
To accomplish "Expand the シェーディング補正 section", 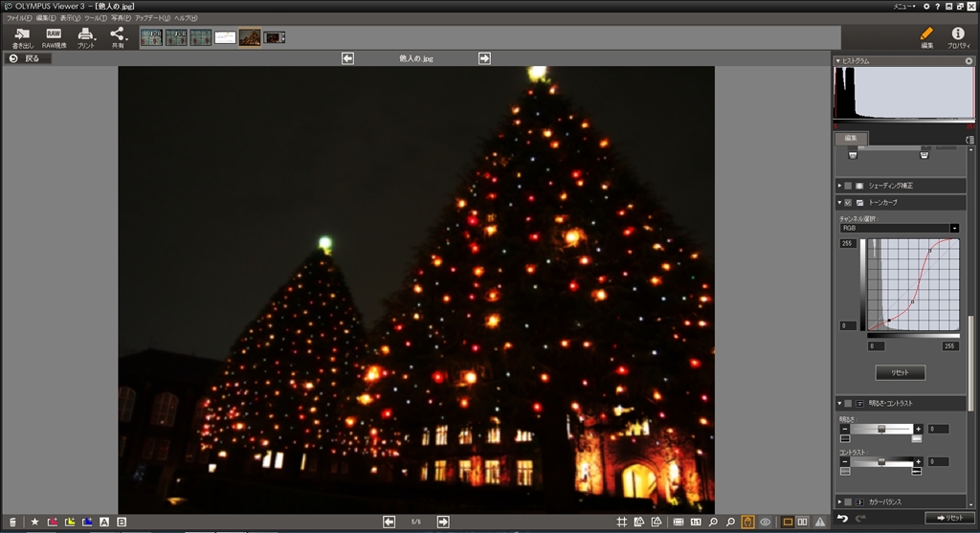I will [839, 186].
